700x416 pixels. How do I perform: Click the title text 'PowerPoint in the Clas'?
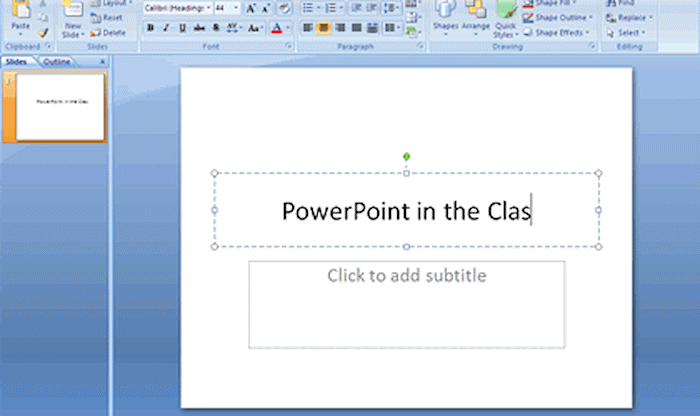406,211
